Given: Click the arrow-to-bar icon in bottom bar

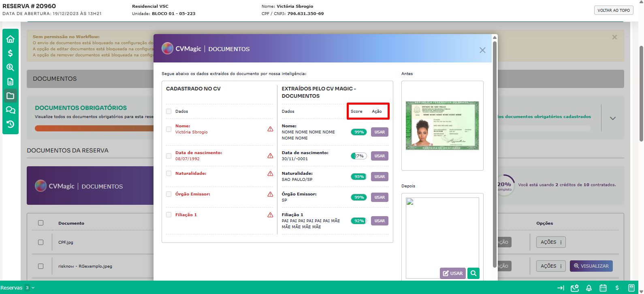Looking at the screenshot, I should 561,288.
